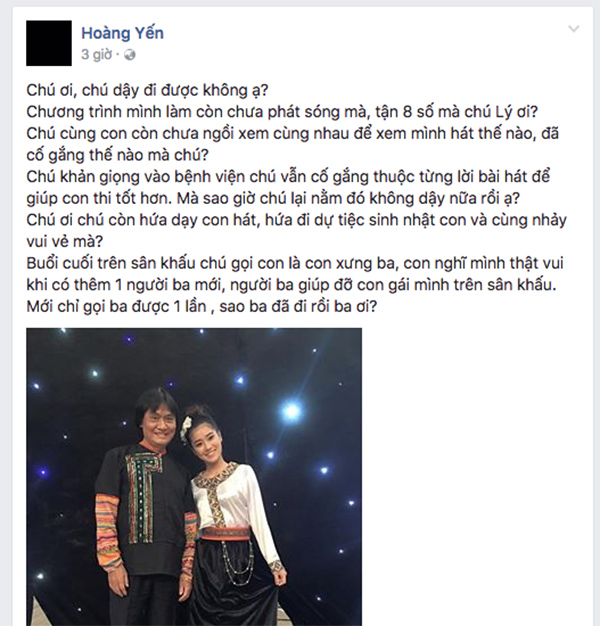
Task: Click the line "cố gắng thế nào mà chú?"
Action: point(117,155)
